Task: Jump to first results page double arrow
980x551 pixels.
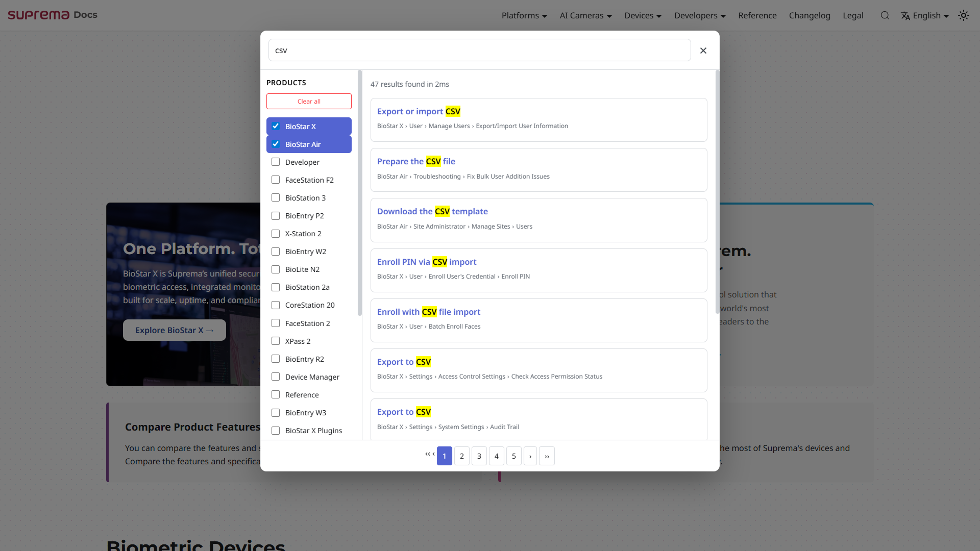Action: pyautogui.click(x=427, y=454)
